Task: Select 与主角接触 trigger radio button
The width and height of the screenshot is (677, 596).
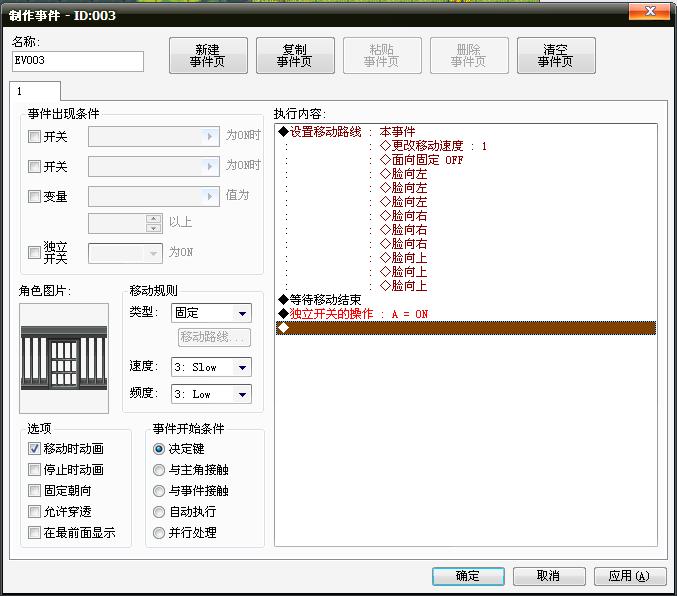Action: pyautogui.click(x=159, y=470)
